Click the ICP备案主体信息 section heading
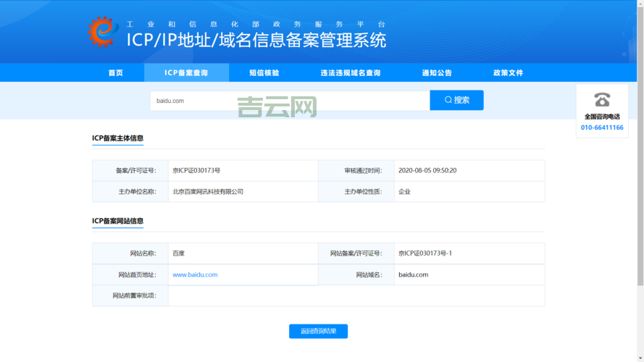 117,138
